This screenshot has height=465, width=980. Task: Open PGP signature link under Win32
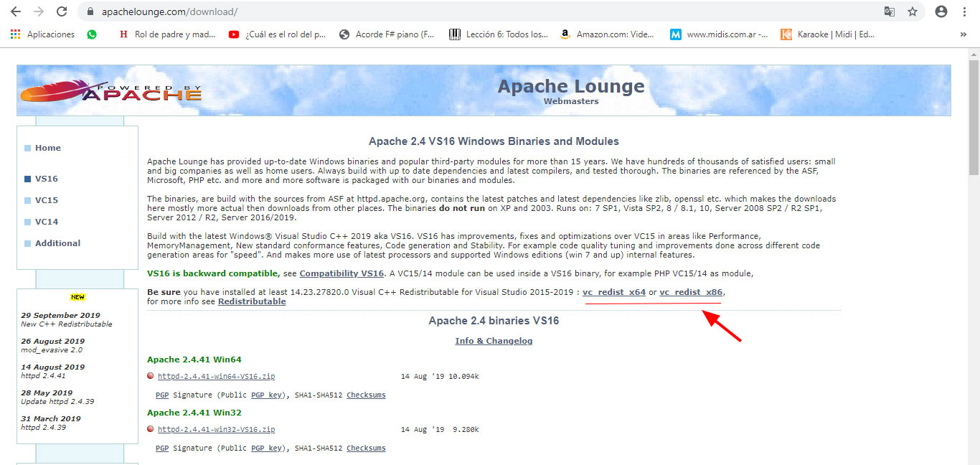click(x=162, y=448)
